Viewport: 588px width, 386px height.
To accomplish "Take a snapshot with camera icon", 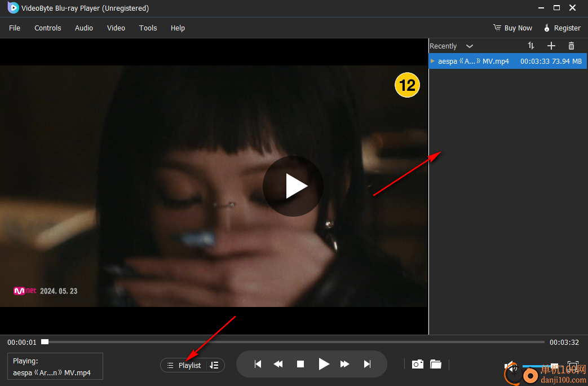I will tap(417, 364).
